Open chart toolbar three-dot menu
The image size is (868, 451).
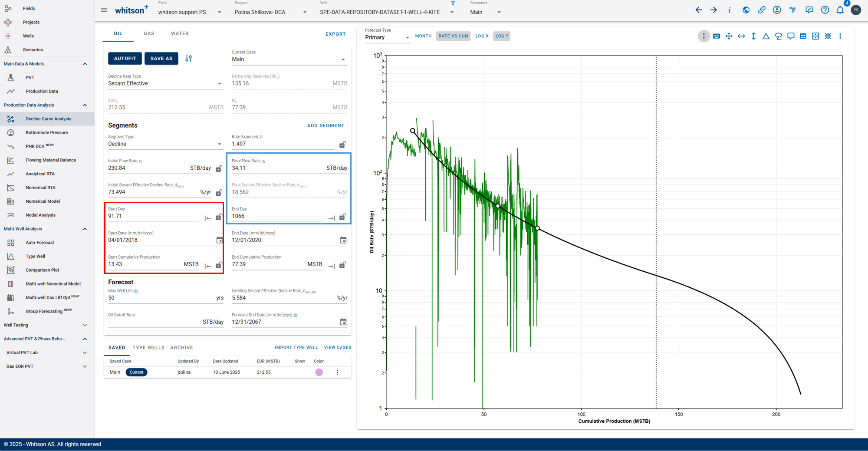click(x=840, y=36)
